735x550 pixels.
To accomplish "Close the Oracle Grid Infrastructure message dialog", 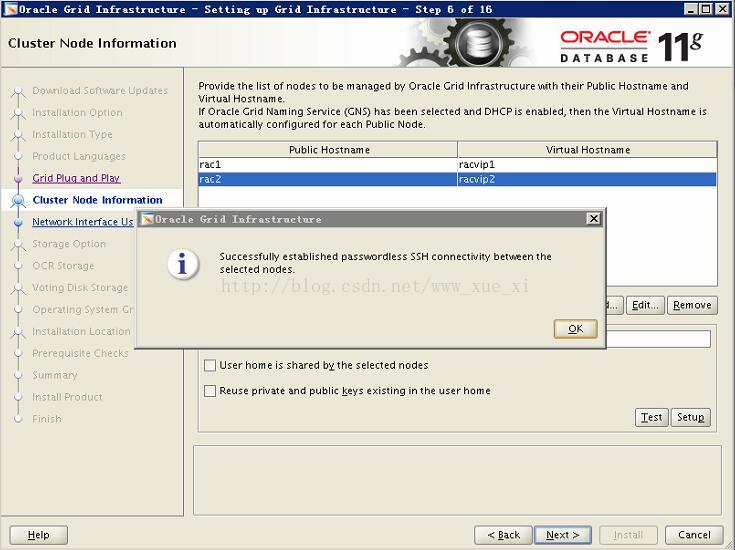I will pos(593,218).
